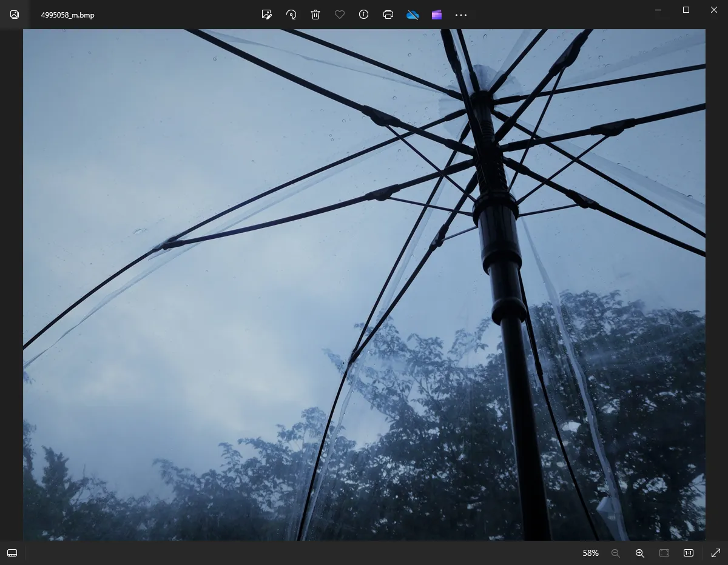The image size is (728, 565).
Task: Toggle the filmstrip icon in the status bar
Action: coord(12,553)
